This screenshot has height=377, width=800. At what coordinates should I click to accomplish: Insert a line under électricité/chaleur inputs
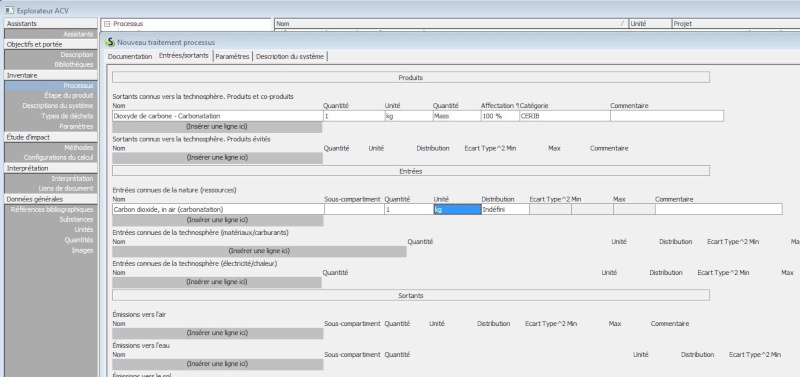click(x=217, y=282)
